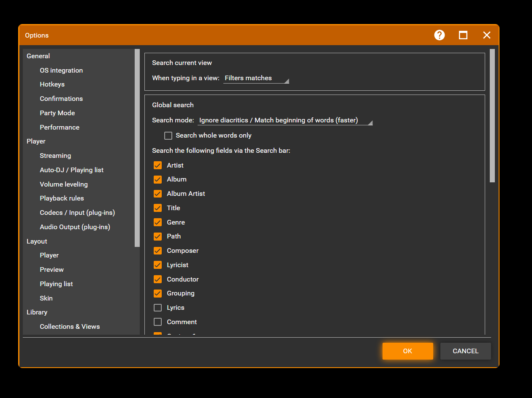Screen dimensions: 532x398
Task: Close the Options dialog with X
Action: [x=487, y=35]
